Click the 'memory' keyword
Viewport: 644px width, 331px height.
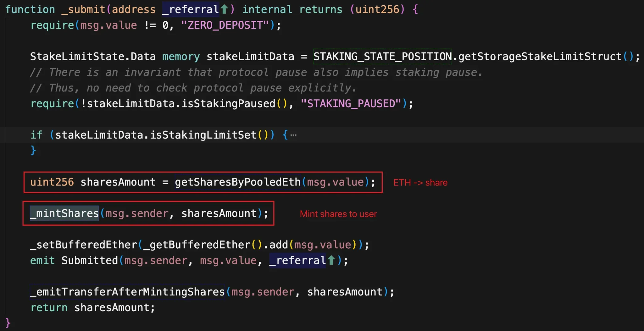[x=181, y=57]
